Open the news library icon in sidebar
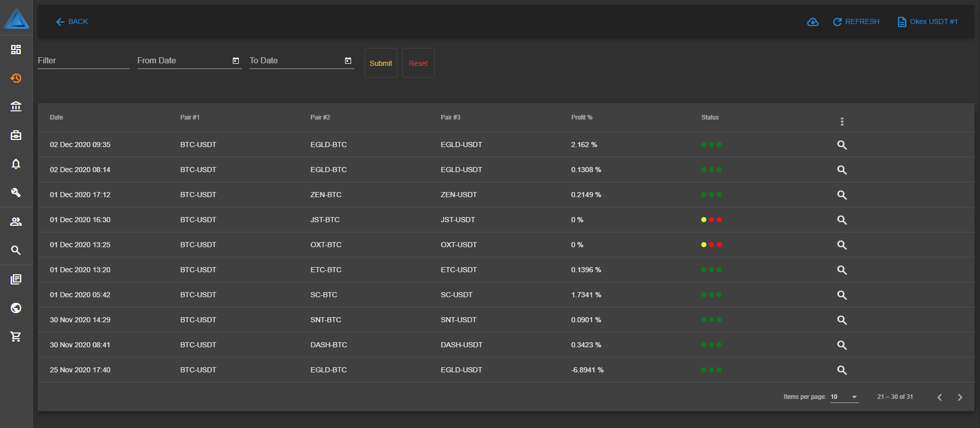This screenshot has height=428, width=980. 16,279
